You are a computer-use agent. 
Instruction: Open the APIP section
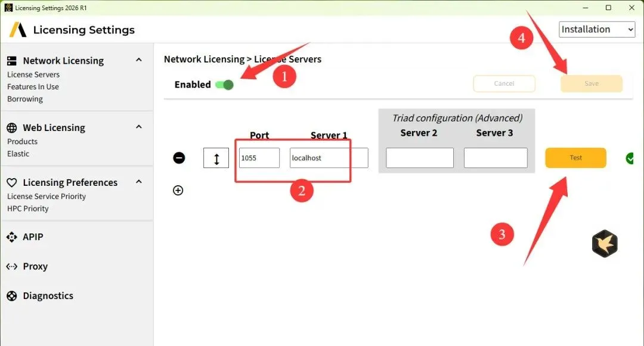(33, 237)
